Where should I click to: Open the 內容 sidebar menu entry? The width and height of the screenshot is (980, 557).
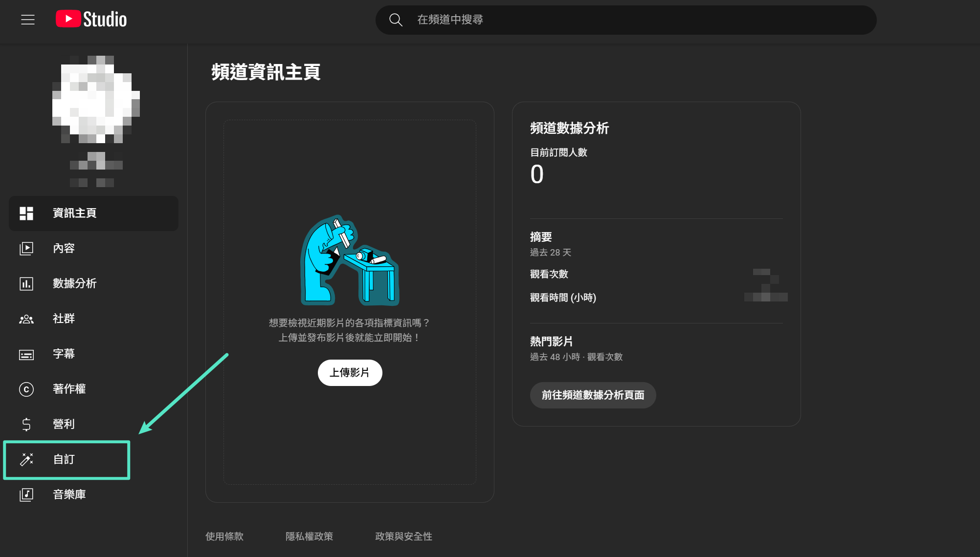[64, 248]
